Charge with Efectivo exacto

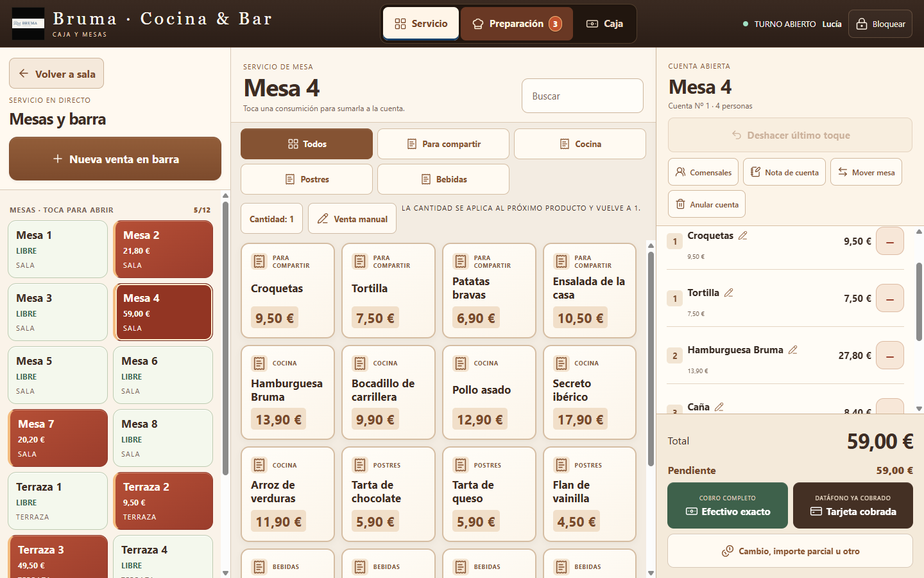point(728,505)
